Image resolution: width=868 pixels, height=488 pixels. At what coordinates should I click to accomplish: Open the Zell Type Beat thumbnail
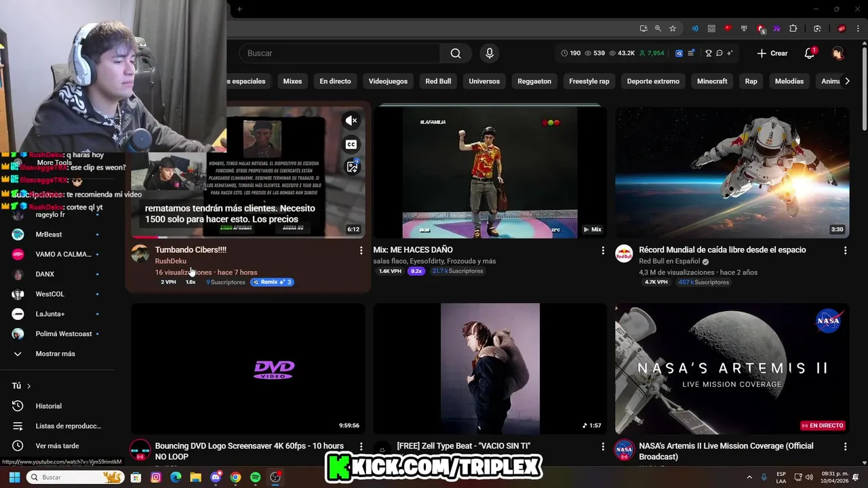(x=490, y=369)
